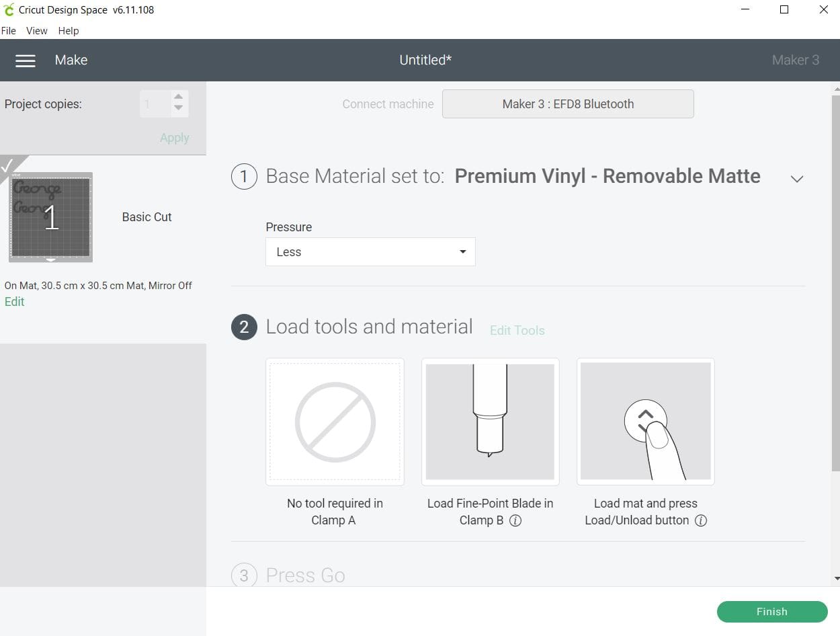Click Apply for project copies

[175, 138]
